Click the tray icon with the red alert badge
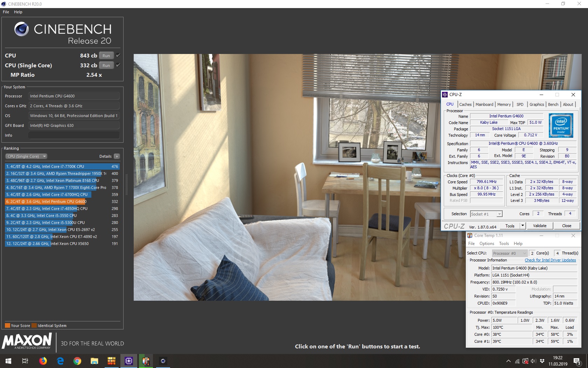Screen dimensions: 588x368 [525, 361]
